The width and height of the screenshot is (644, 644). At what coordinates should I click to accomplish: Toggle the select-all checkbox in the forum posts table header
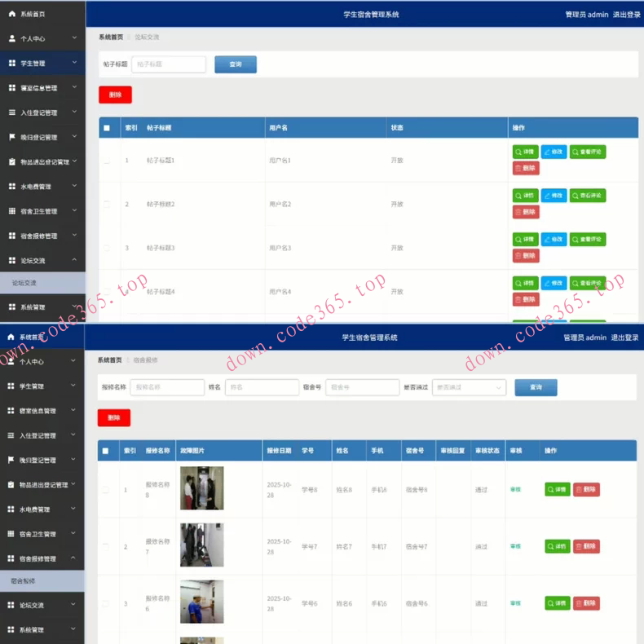(x=107, y=128)
